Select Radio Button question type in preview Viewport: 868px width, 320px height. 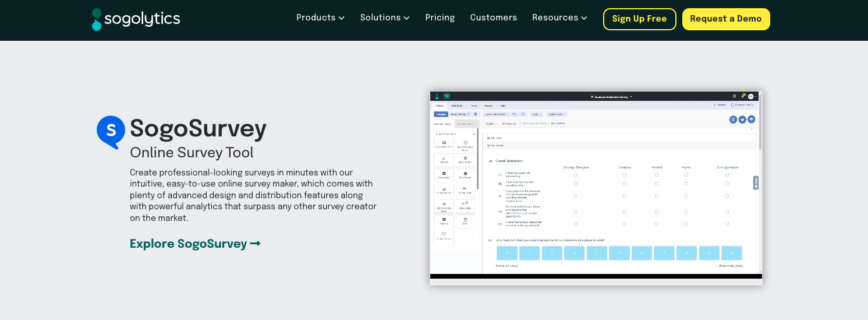point(465,160)
